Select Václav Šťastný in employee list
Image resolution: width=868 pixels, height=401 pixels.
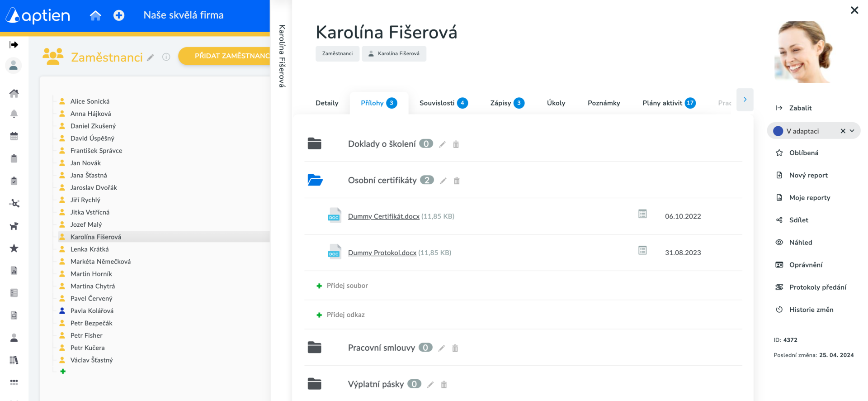coord(91,360)
